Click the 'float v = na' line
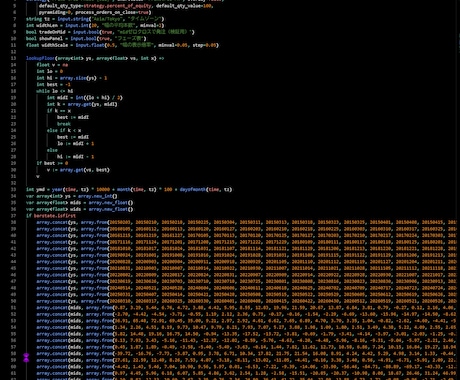This screenshot has height=380, width=460. tap(52, 65)
